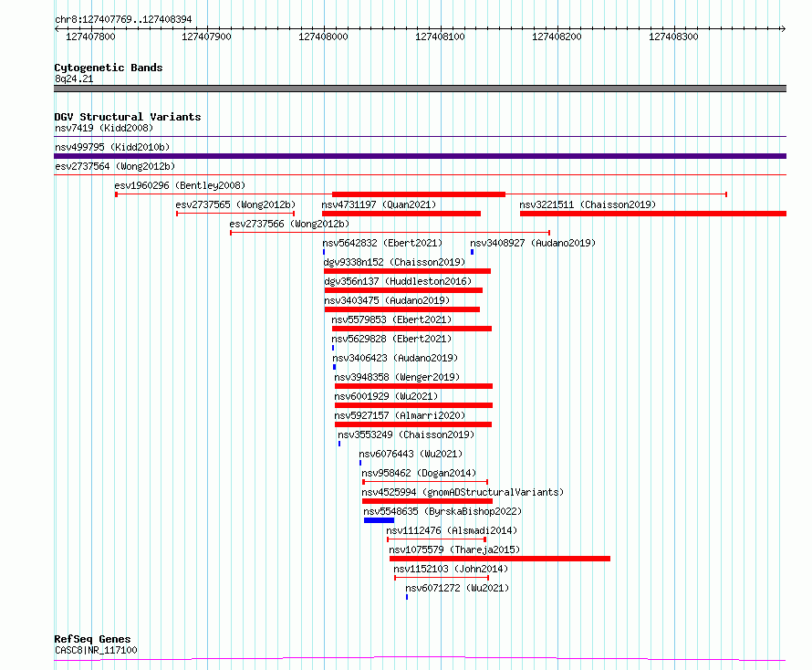Select the thick red esv1960296 bar segment
812x670 pixels.
(419, 194)
